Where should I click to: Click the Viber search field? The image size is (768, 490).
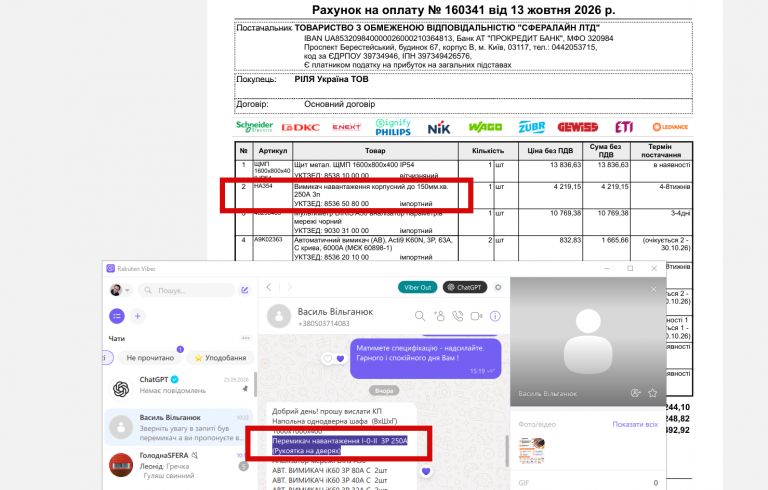pyautogui.click(x=186, y=290)
